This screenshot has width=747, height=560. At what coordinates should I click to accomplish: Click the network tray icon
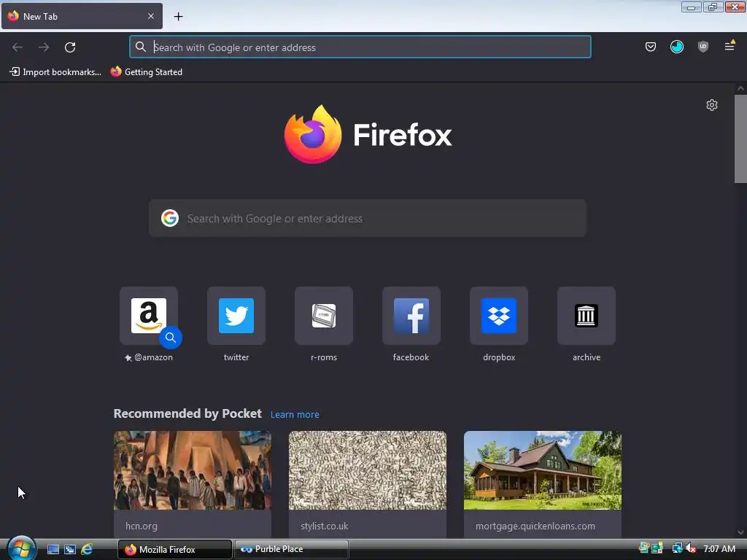(677, 548)
